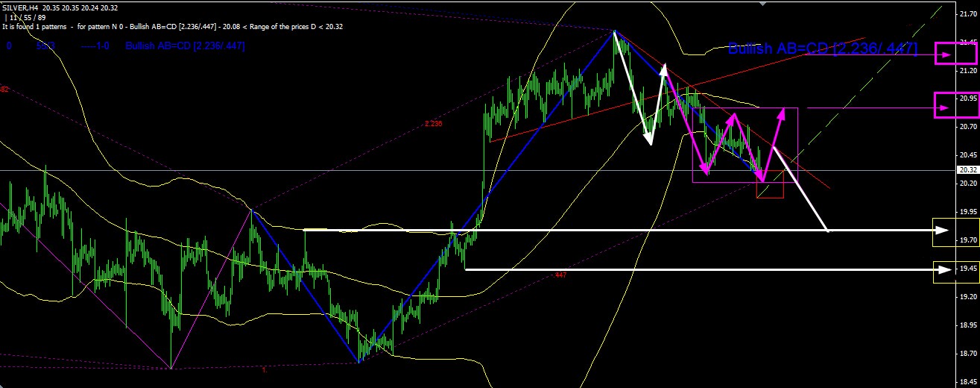Click the 20.70 price axis label
This screenshot has width=980, height=388.
pyautogui.click(x=968, y=127)
